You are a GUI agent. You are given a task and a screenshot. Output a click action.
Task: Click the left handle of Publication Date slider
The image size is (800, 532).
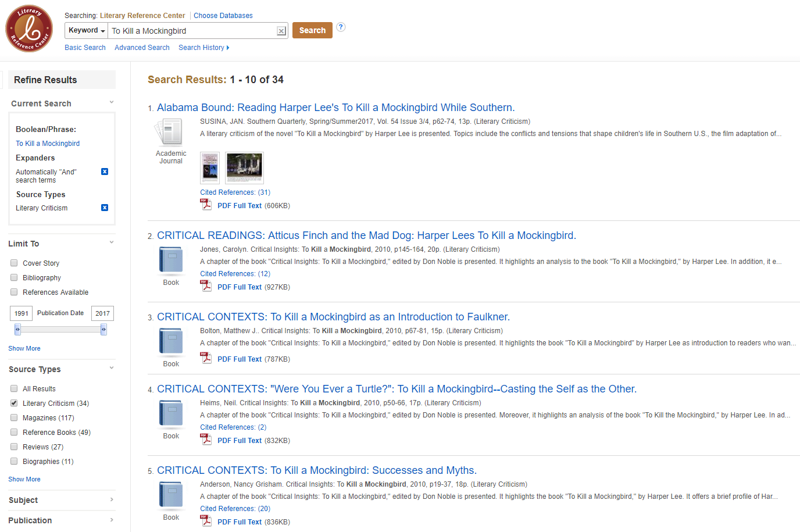tap(17, 330)
